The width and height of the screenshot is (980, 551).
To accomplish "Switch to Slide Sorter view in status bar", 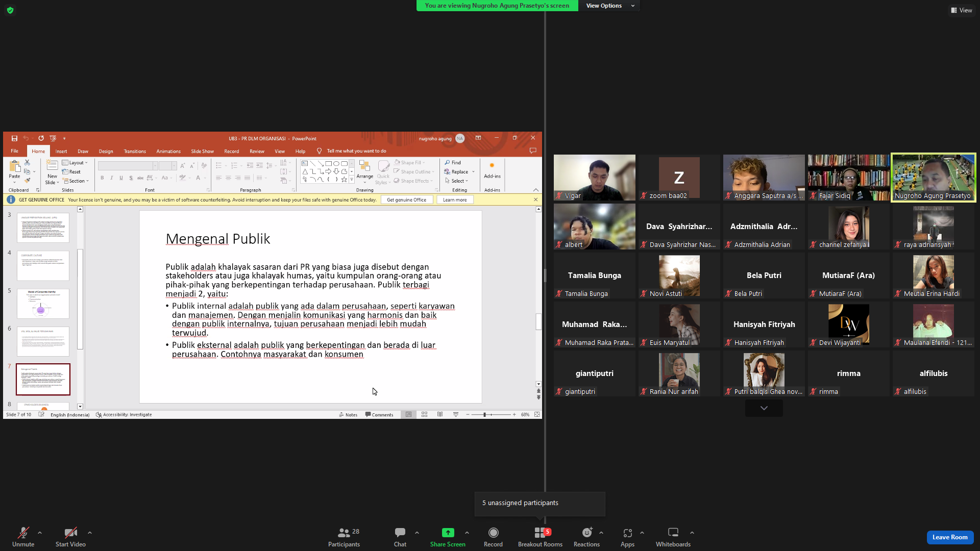I will [x=424, y=415].
